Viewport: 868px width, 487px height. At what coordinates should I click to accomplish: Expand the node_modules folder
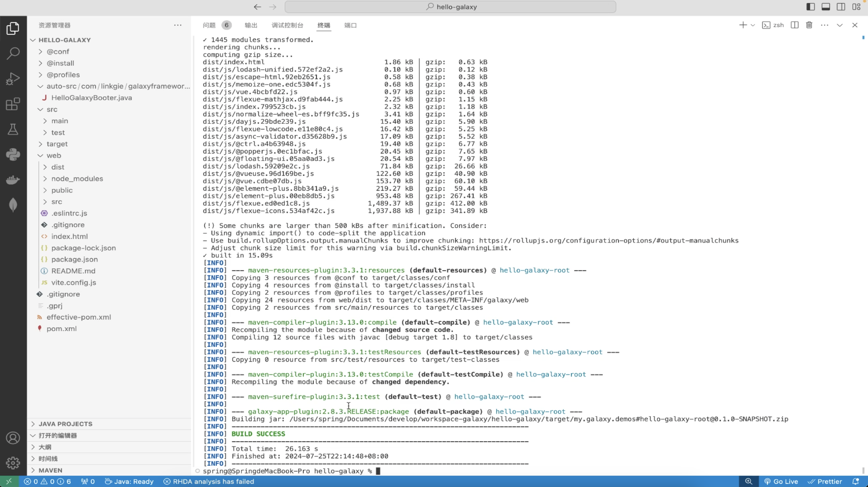coord(109,179)
